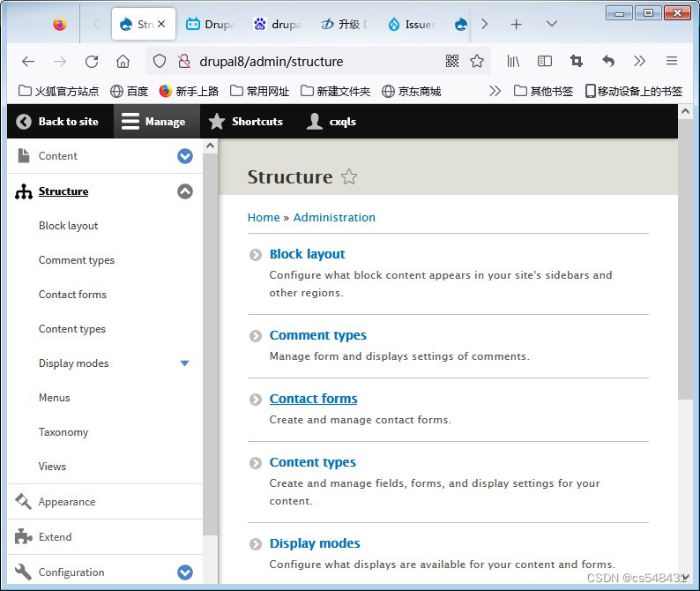Open the Display modes heading link
Image resolution: width=700 pixels, height=591 pixels.
(315, 543)
